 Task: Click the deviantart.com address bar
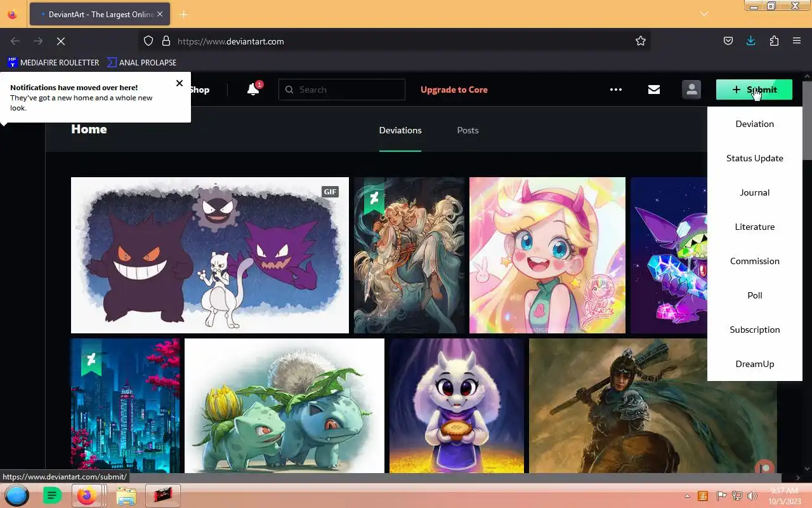[x=393, y=41]
